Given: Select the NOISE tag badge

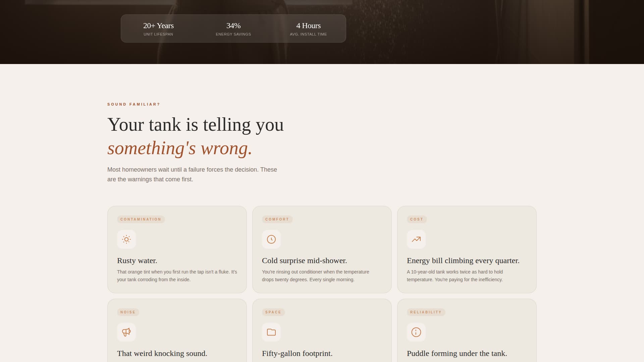Looking at the screenshot, I should coord(128,312).
